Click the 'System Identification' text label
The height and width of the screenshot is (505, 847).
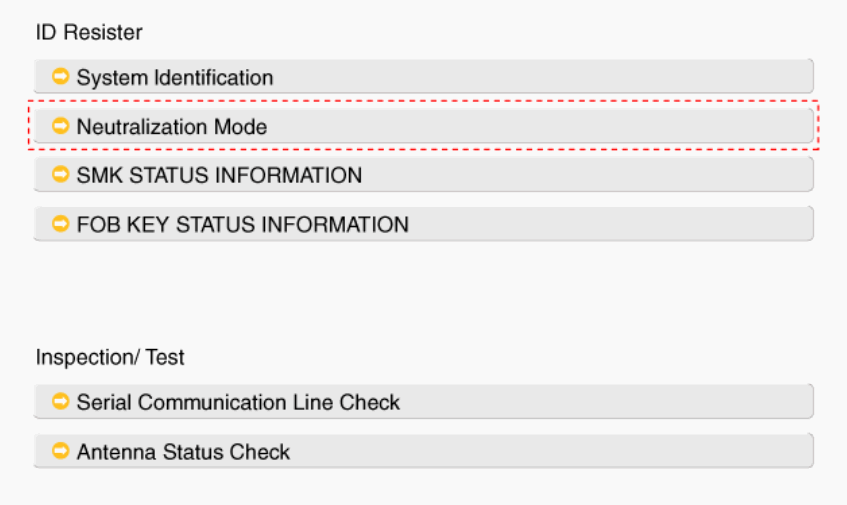(x=175, y=77)
